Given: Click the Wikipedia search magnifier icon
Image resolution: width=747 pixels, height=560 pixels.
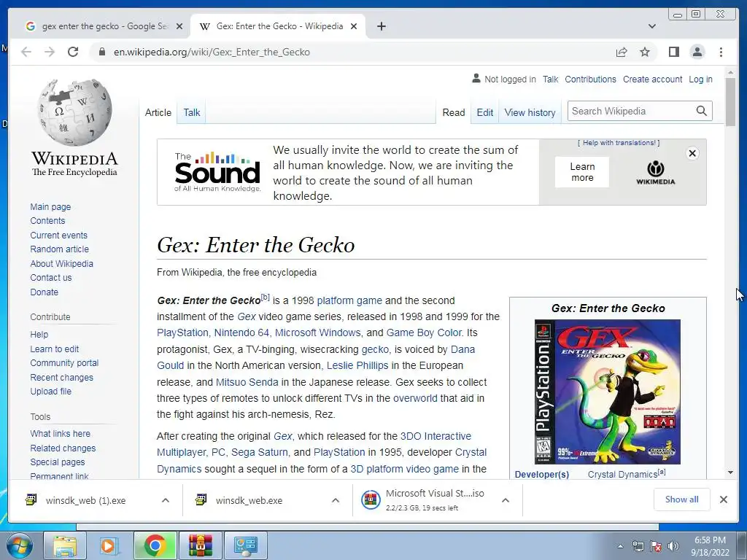Looking at the screenshot, I should coord(701,111).
